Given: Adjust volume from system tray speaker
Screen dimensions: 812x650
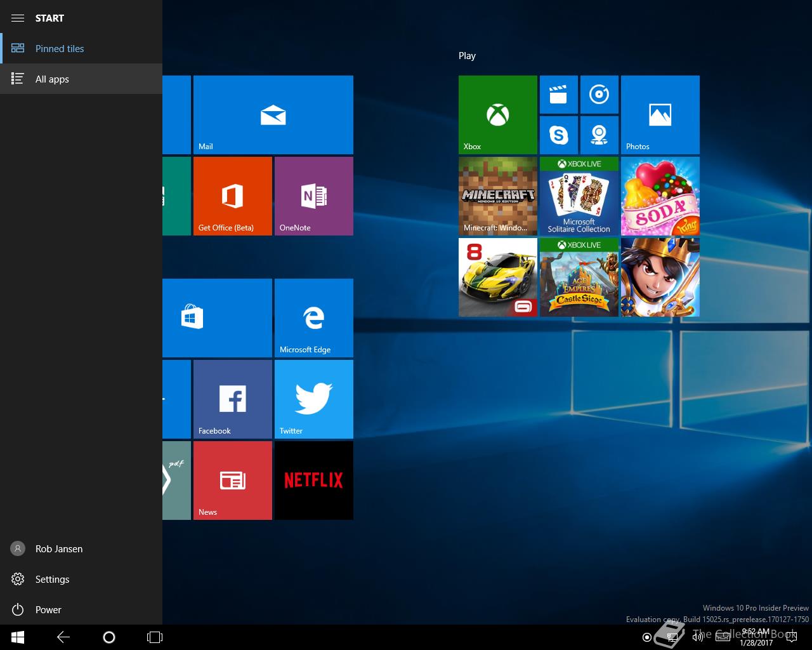Looking at the screenshot, I should click(x=698, y=637).
